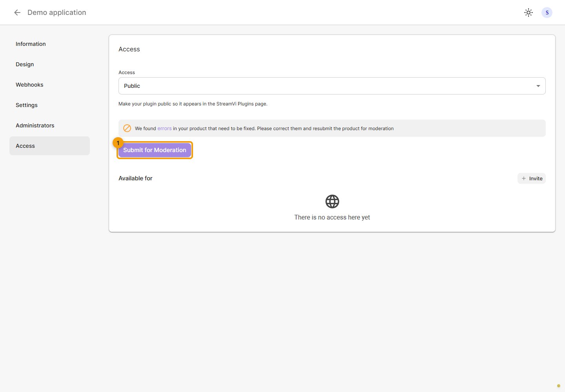Go back using the arrow icon

(x=17, y=13)
